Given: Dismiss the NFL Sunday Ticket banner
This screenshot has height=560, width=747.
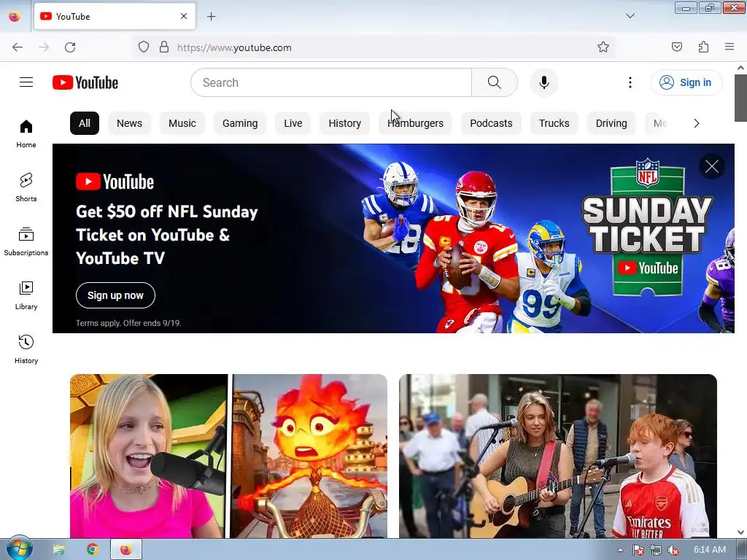Looking at the screenshot, I should pyautogui.click(x=712, y=167).
